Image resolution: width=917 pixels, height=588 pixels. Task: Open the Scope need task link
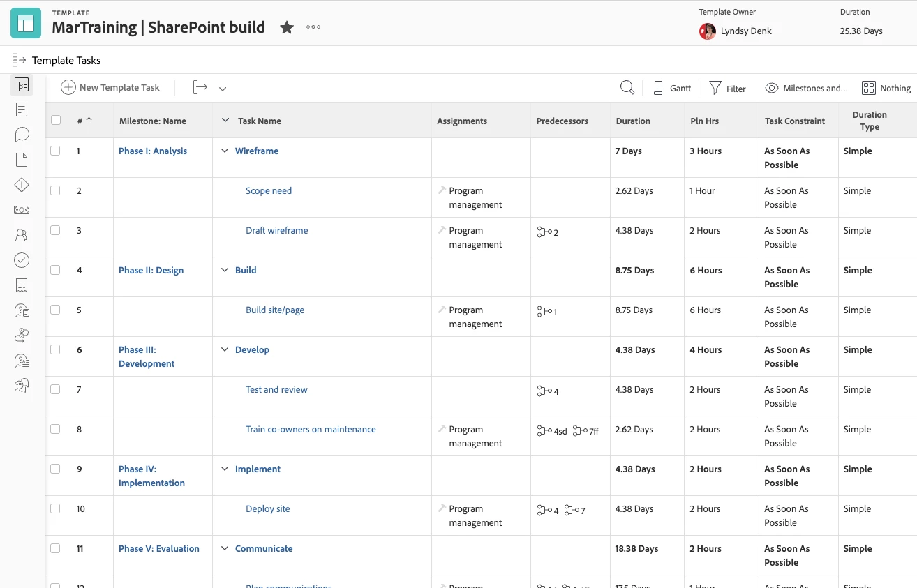point(269,190)
